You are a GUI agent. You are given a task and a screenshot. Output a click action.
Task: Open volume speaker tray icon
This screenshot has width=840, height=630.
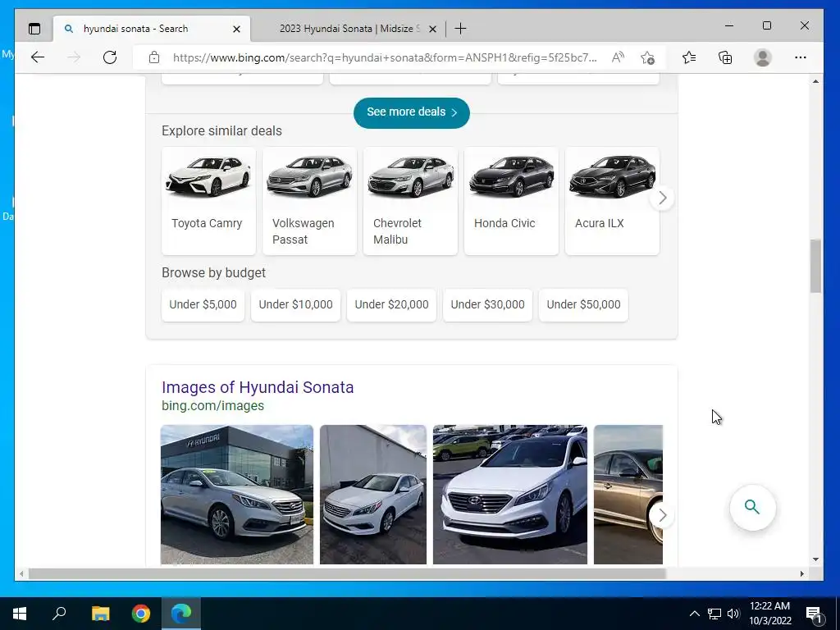(733, 614)
